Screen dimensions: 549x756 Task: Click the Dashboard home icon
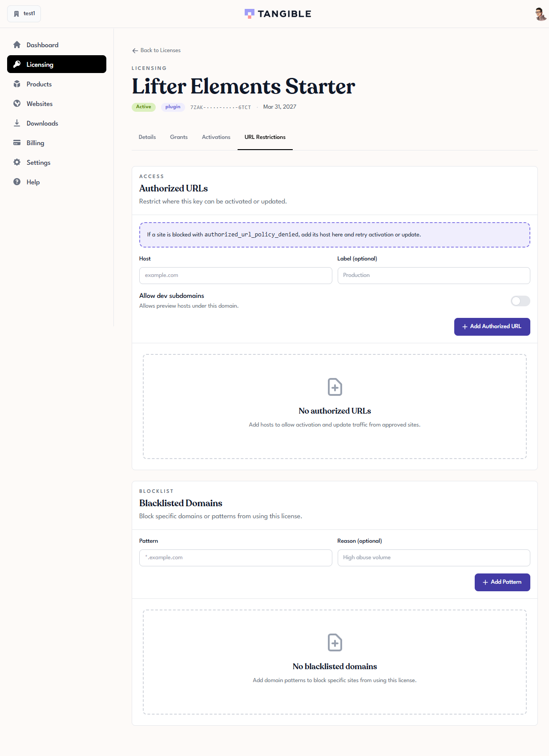(x=17, y=45)
